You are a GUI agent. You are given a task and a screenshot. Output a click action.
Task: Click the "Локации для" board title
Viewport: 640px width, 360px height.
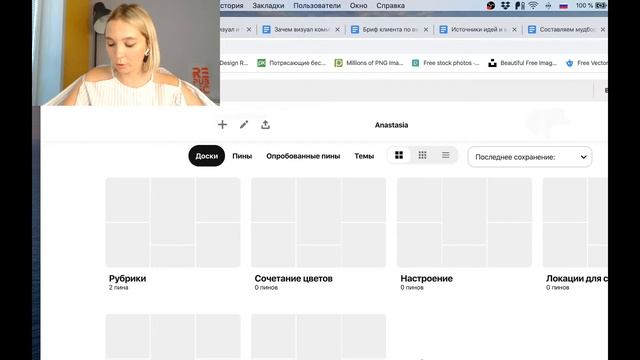coord(577,278)
